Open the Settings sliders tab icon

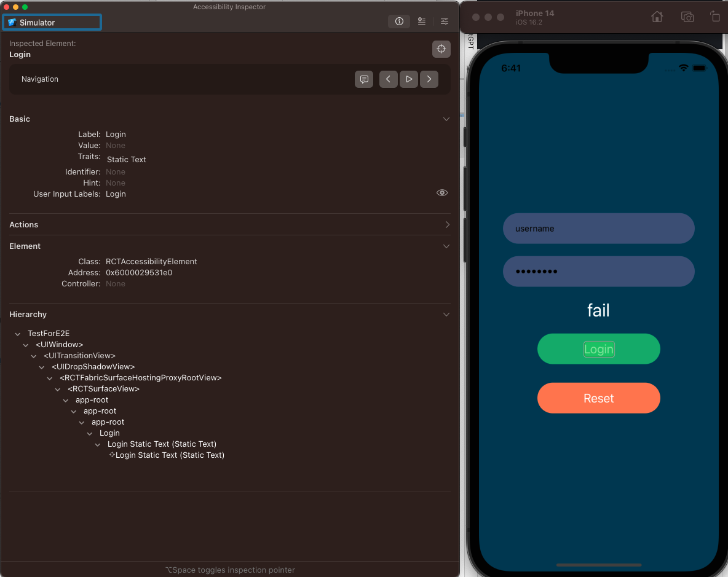point(445,22)
